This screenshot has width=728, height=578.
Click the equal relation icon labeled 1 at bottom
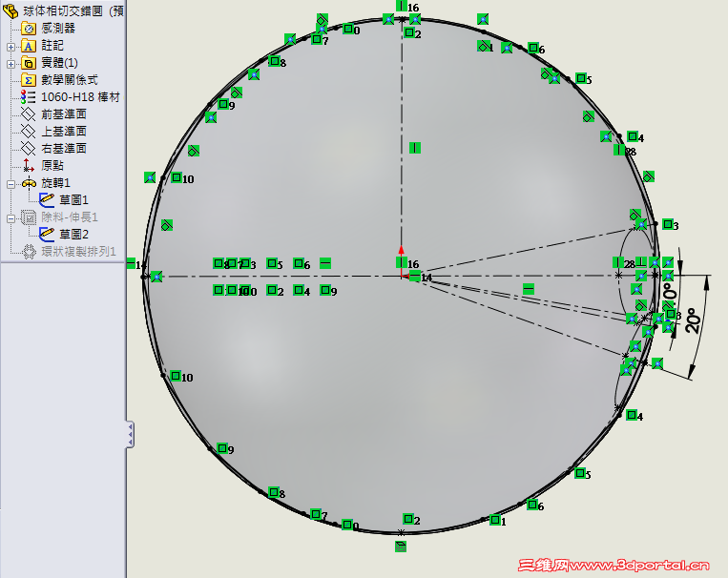[495, 520]
